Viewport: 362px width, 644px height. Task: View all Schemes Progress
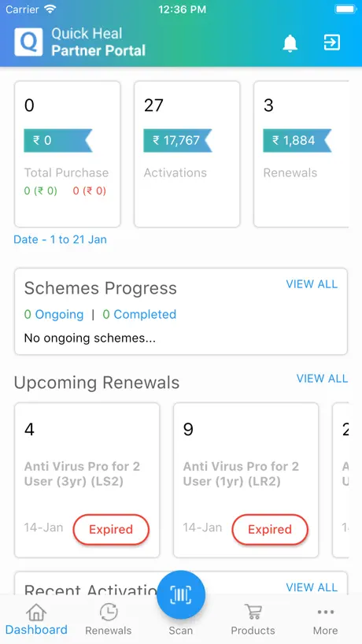click(x=312, y=284)
